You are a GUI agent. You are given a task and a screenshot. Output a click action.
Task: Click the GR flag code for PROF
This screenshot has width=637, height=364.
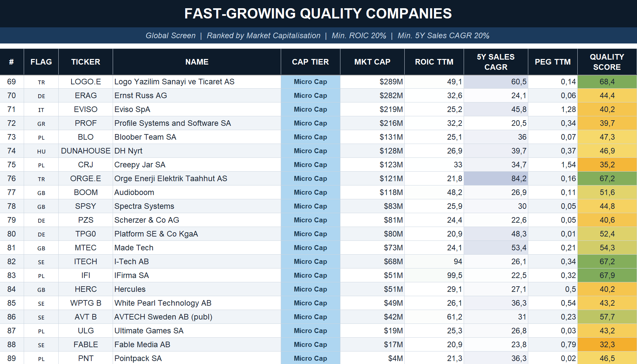[41, 124]
